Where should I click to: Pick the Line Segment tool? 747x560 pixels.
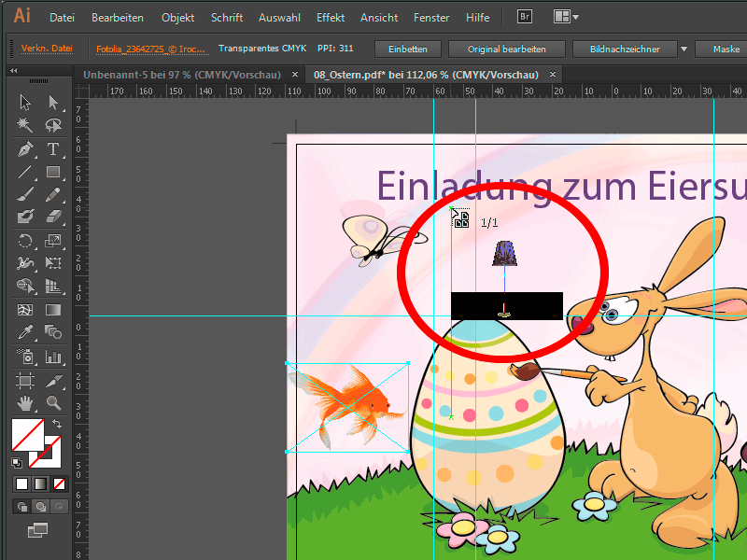click(25, 172)
